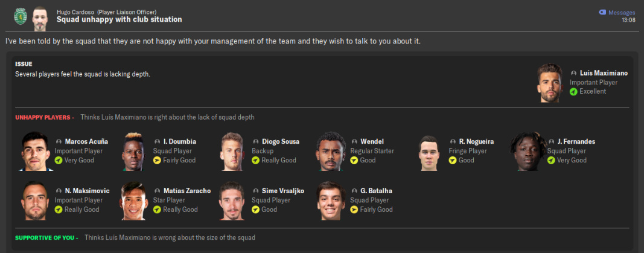Click the info icon beside Diogo Sousa
The height and width of the screenshot is (253, 644).
[x=256, y=142]
